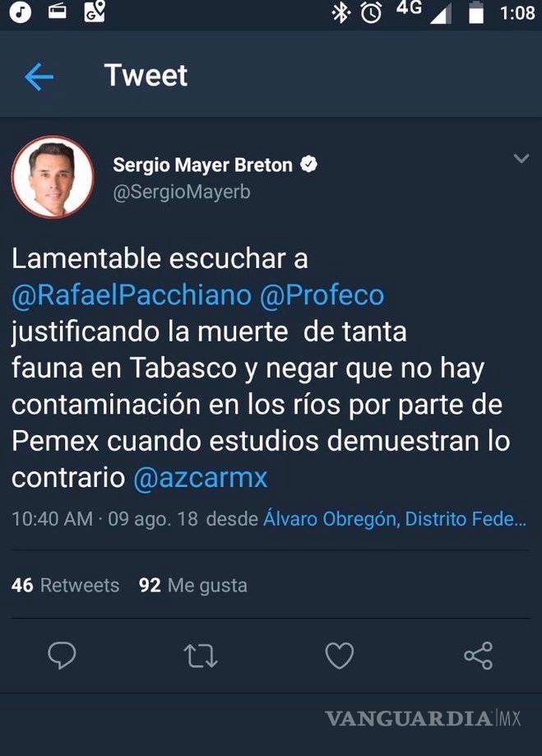The height and width of the screenshot is (756, 542).
Task: Share the tweet via the share icon
Action: pyautogui.click(x=477, y=656)
